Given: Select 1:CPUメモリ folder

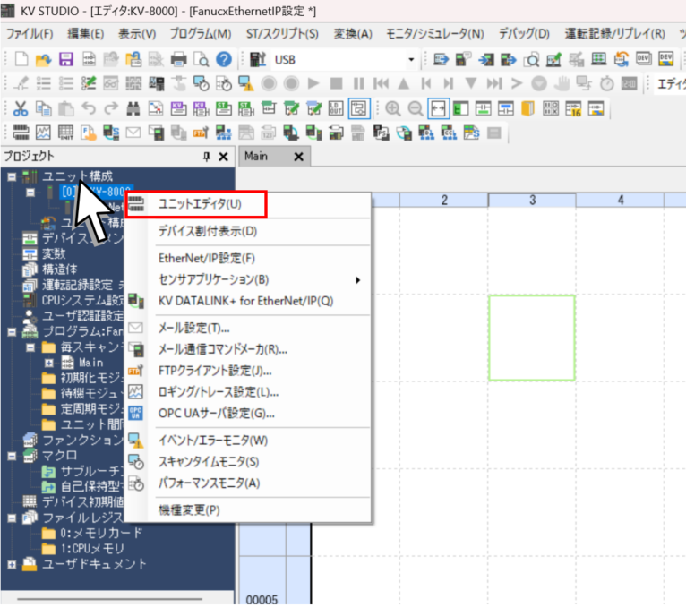Looking at the screenshot, I should coord(92,549).
